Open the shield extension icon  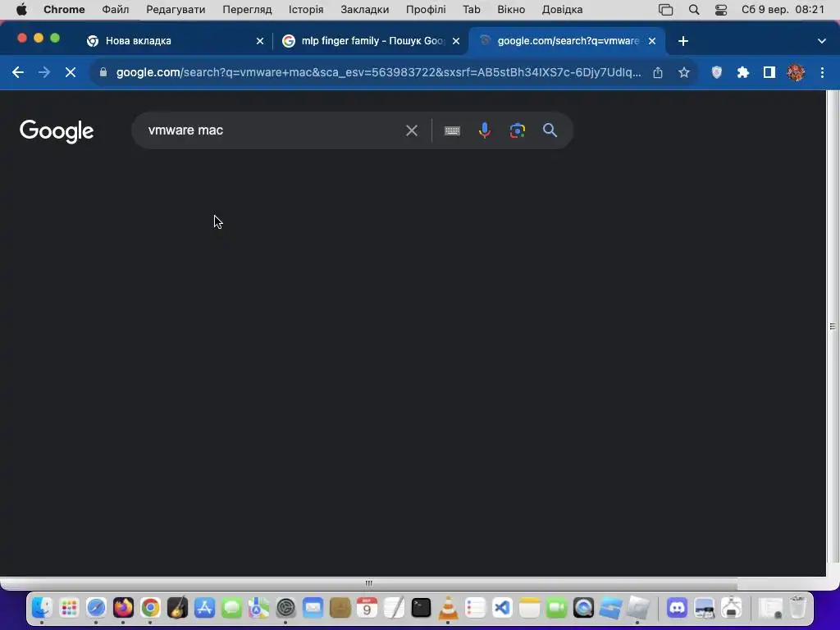(x=717, y=72)
